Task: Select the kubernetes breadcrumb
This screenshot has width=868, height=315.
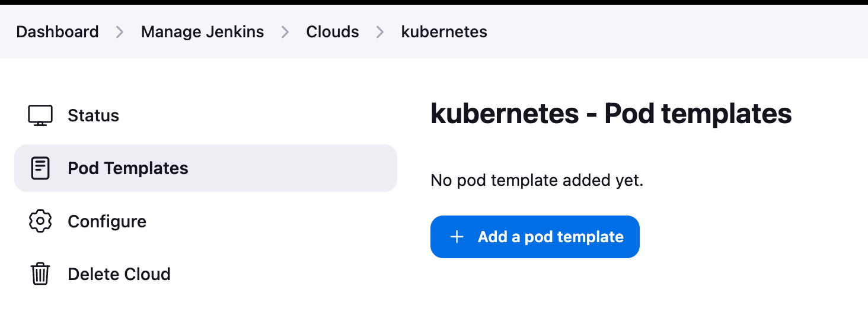Action: click(444, 32)
